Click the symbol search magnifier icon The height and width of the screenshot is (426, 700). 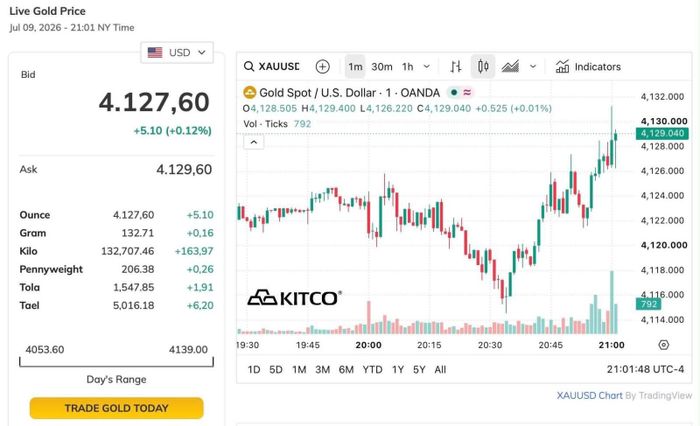coord(249,67)
